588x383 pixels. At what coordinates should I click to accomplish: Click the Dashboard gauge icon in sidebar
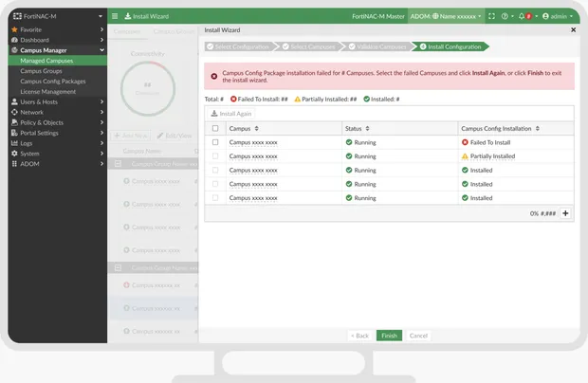click(x=14, y=40)
